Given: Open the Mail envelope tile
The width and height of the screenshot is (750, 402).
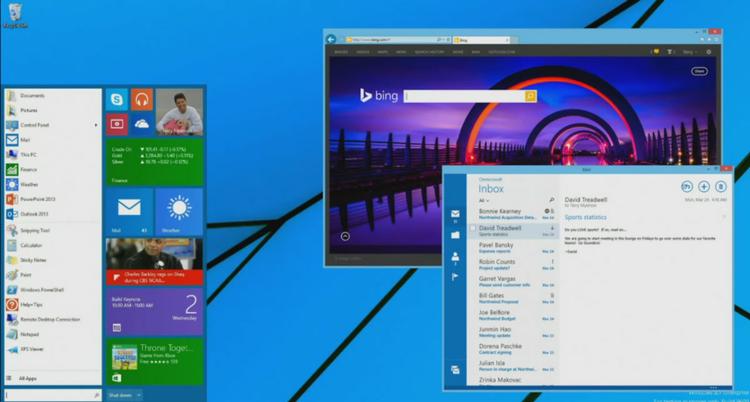Looking at the screenshot, I should click(129, 212).
